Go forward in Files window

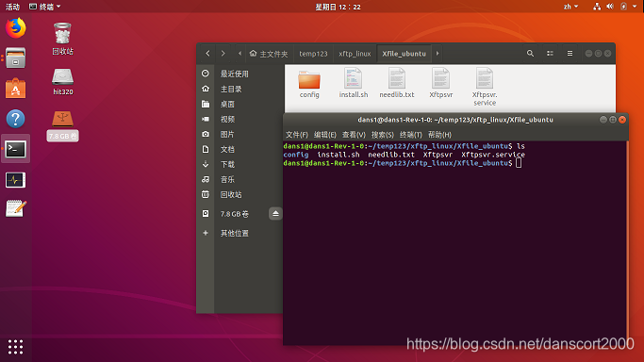click(x=223, y=54)
